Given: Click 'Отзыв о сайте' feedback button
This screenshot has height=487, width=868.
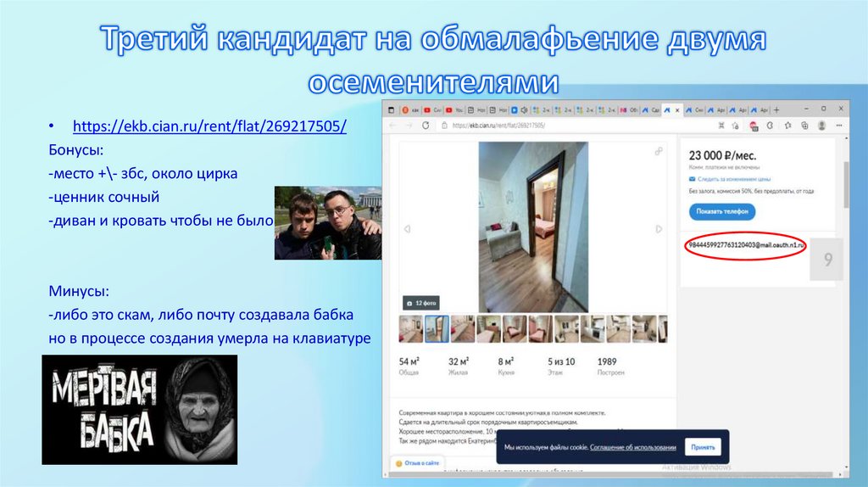Looking at the screenshot, I should click(418, 463).
